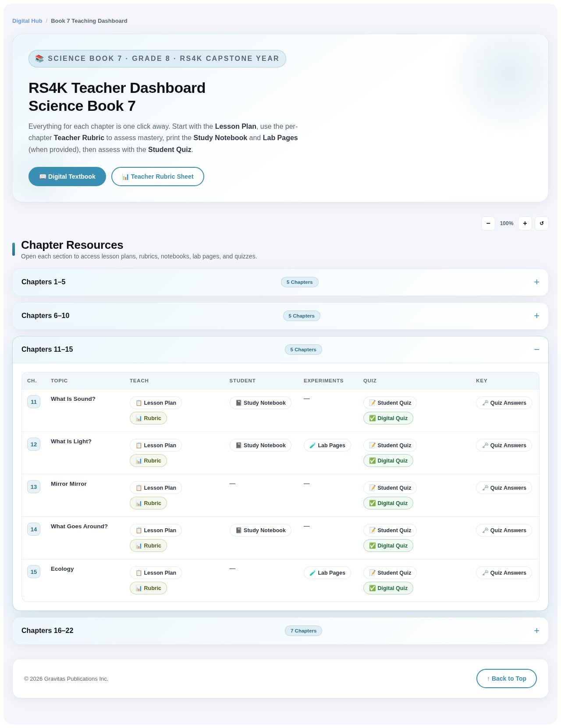The width and height of the screenshot is (561, 728).
Task: Click the 'Ecology' topic text
Action: [62, 569]
